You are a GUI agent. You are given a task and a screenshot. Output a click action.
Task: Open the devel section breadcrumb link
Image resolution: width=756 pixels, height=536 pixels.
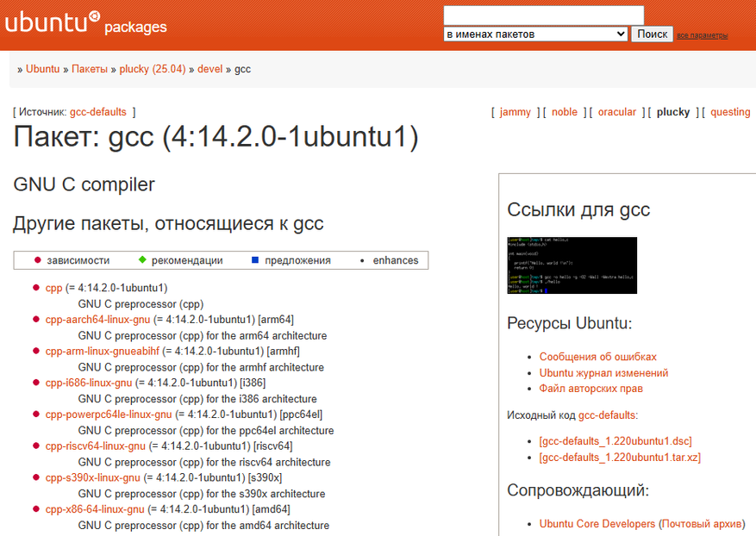pos(209,69)
